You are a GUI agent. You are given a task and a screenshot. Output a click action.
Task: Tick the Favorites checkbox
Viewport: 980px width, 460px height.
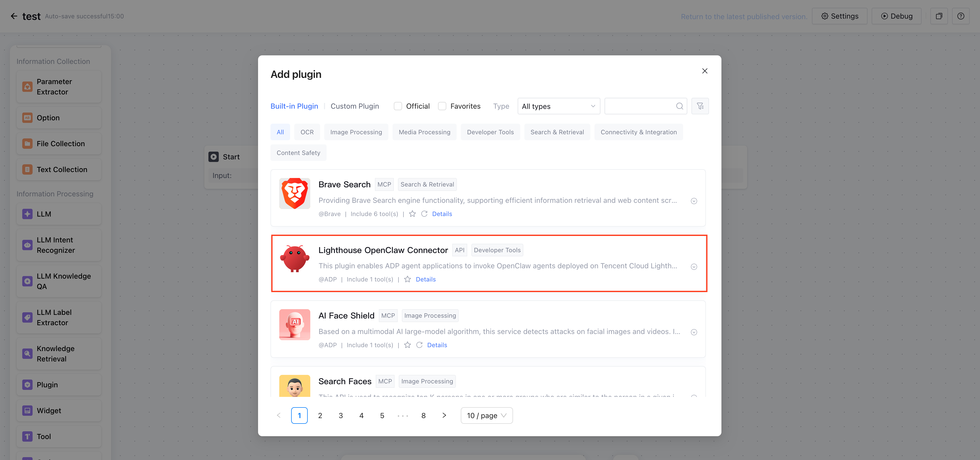[442, 106]
